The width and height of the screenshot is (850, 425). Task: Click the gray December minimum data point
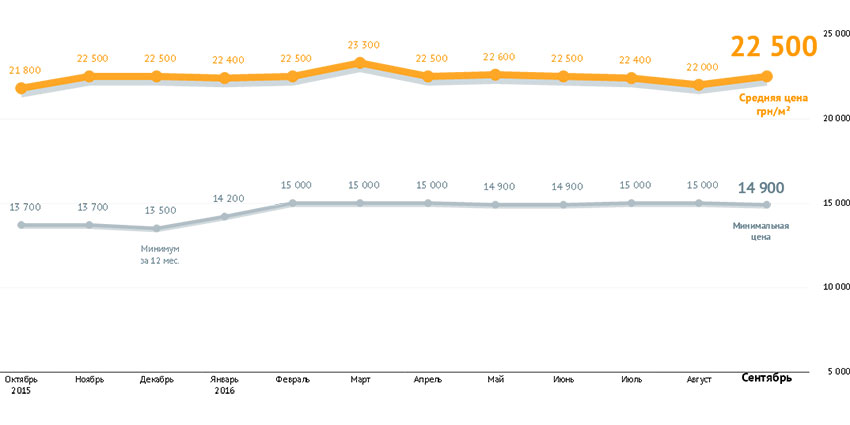[x=157, y=229]
